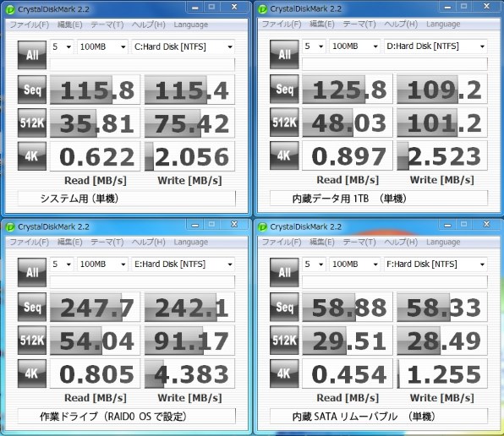Click 4K read result 0.454

[x=348, y=373]
